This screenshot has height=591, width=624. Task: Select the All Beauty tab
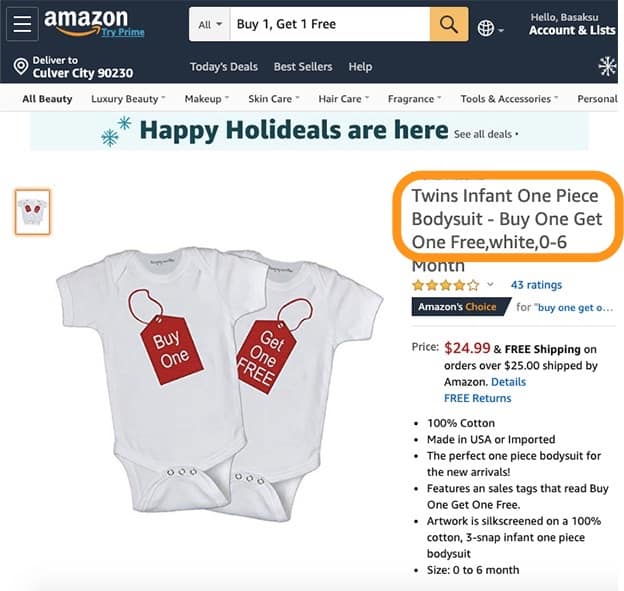point(47,99)
